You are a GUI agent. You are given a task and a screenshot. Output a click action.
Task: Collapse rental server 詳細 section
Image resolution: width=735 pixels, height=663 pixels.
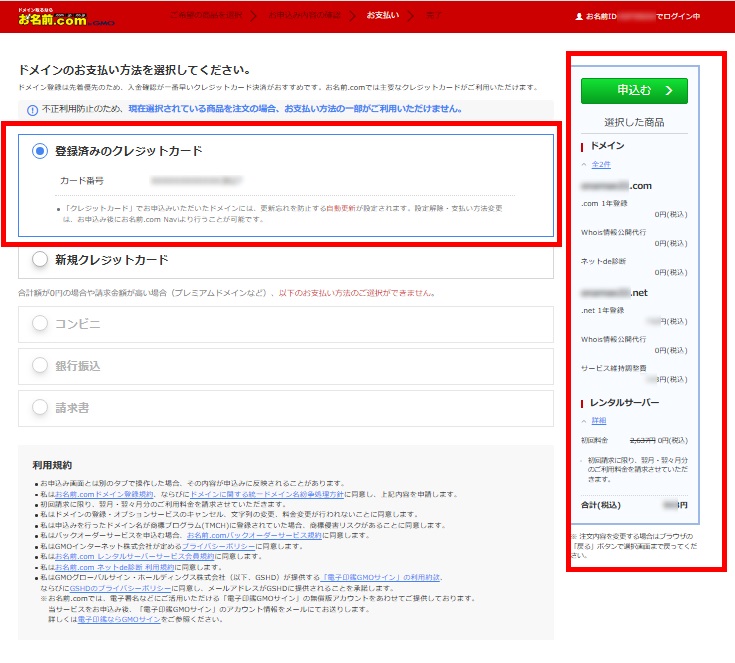pyautogui.click(x=597, y=421)
